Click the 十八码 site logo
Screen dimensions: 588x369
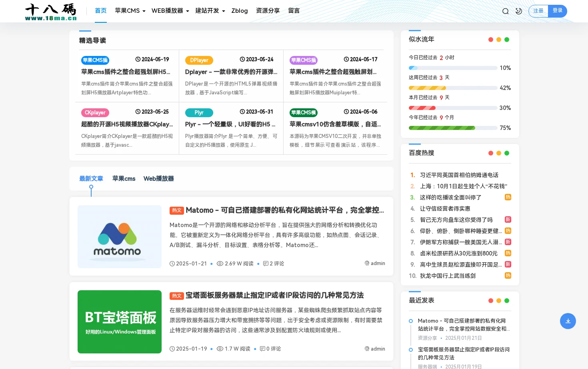(x=51, y=12)
